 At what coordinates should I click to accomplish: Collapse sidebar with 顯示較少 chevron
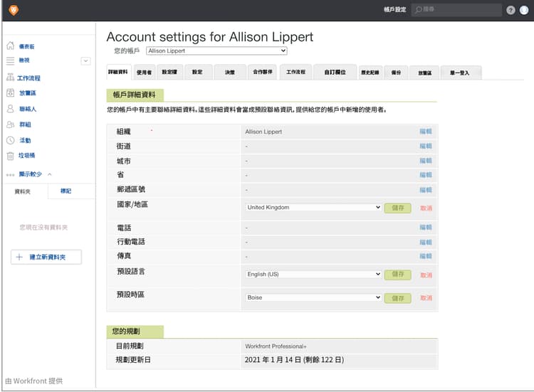(x=50, y=174)
